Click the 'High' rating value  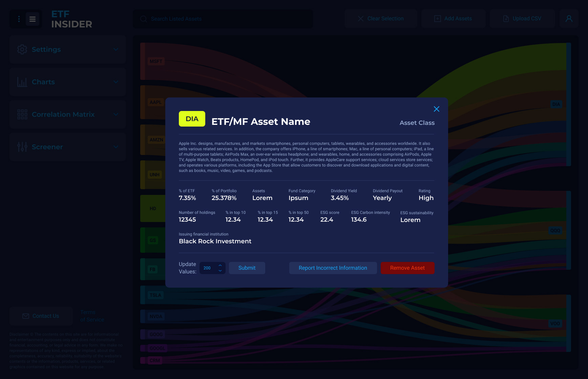[x=426, y=198]
